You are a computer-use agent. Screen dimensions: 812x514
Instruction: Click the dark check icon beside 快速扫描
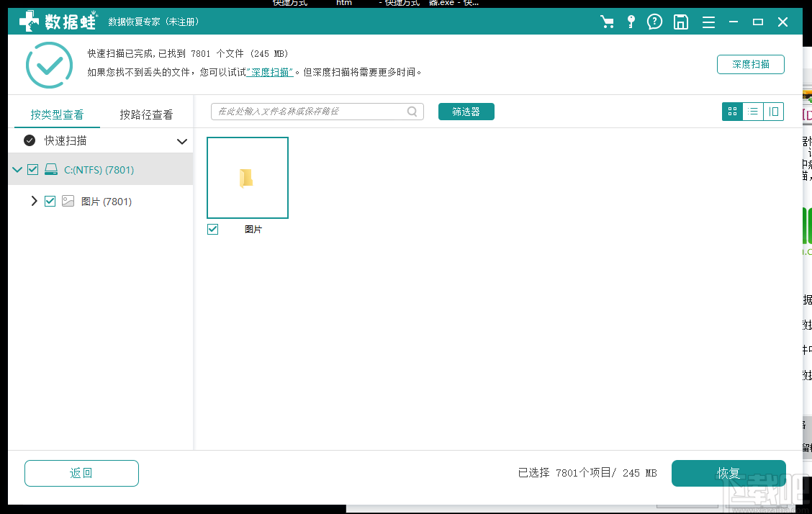[x=30, y=140]
